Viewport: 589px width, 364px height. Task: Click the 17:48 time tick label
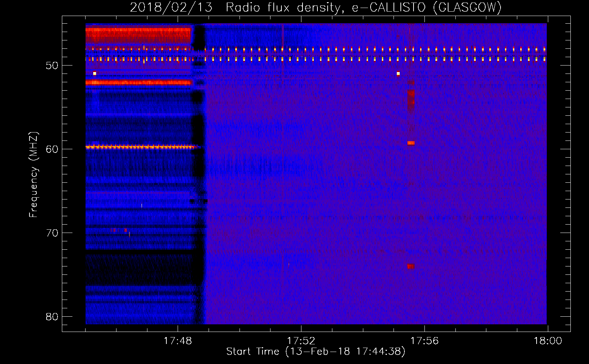[178, 341]
